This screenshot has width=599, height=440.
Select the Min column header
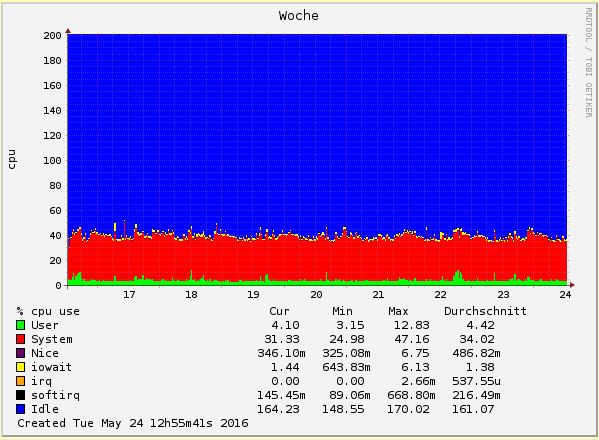342,311
